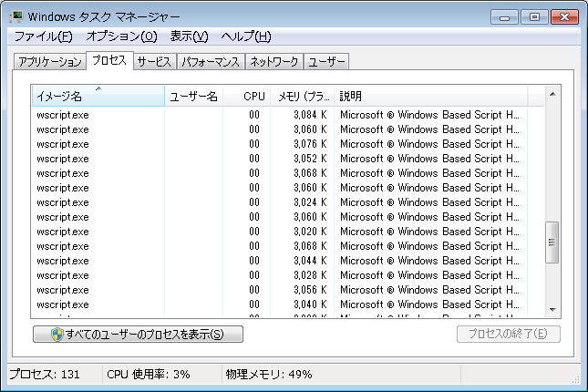Select the wscript.exe row with 3,076 K
The width and height of the screenshot is (588, 392).
click(x=279, y=144)
